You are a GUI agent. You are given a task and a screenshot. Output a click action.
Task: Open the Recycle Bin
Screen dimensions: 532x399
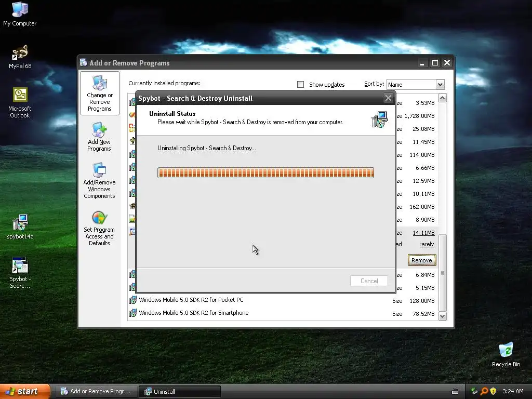506,354
